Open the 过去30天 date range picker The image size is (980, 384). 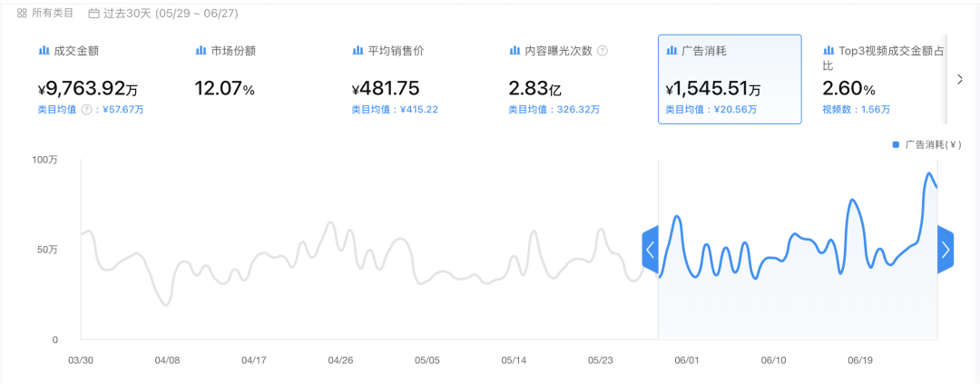coord(163,13)
